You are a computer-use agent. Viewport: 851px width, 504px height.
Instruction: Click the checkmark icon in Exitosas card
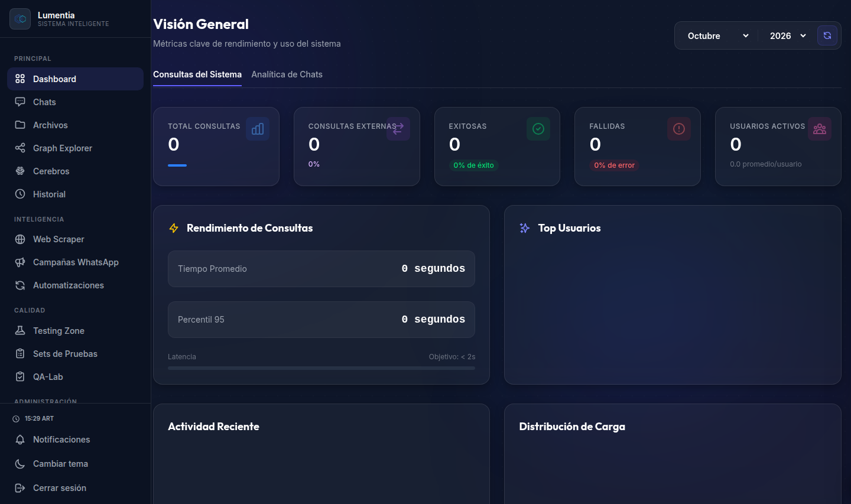pyautogui.click(x=538, y=129)
